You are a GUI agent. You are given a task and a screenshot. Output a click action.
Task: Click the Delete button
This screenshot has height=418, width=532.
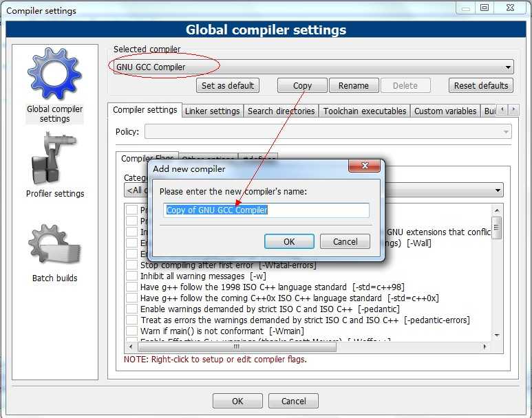405,85
